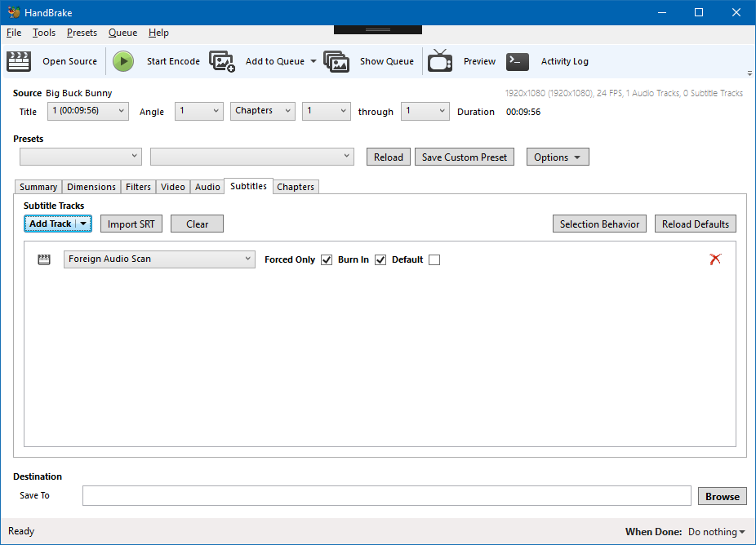Viewport: 756px width, 545px height.
Task: Click the 00:09:56 duration value
Action: tap(523, 112)
